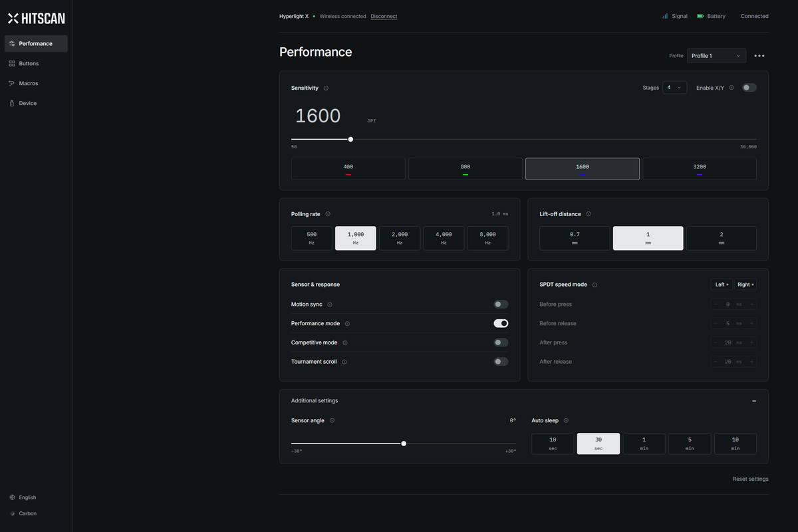
Task: Decrease the After release value
Action: (716, 362)
